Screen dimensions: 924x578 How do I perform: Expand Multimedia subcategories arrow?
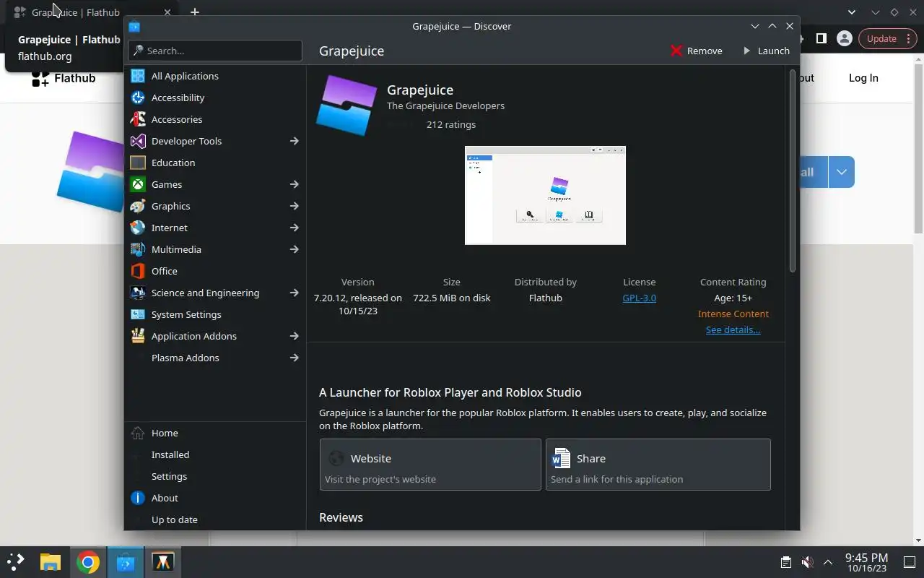[294, 249]
